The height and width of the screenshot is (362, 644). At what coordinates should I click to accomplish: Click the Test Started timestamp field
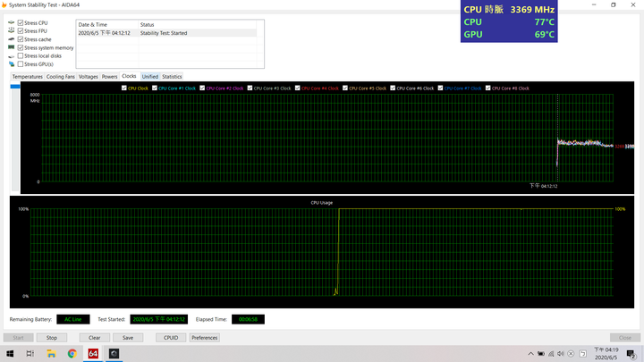(159, 319)
